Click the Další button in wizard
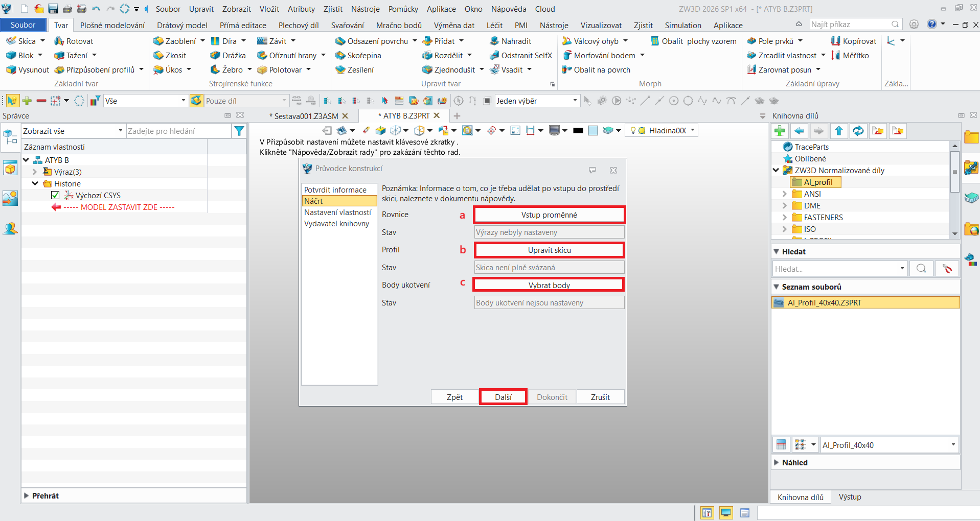Viewport: 980px width, 521px height. point(503,397)
